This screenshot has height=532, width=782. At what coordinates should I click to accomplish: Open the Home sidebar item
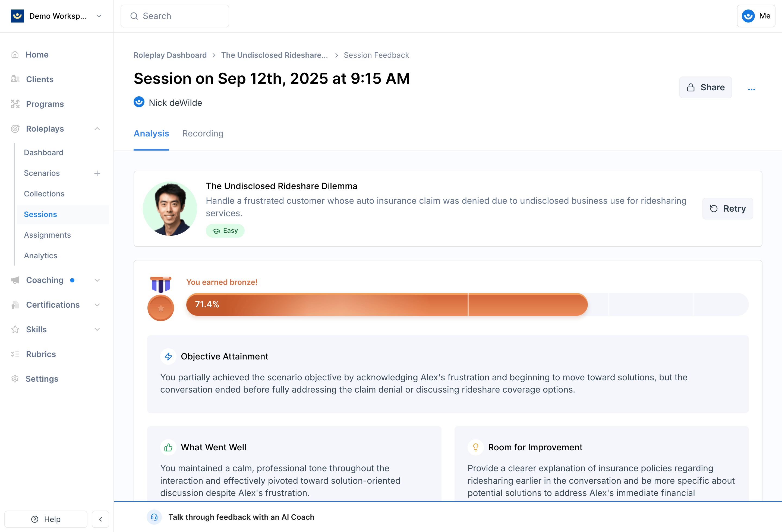(30, 55)
